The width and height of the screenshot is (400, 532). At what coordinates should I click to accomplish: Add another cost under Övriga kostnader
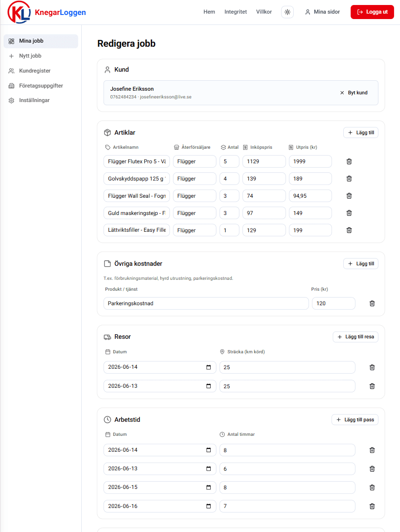pos(360,264)
